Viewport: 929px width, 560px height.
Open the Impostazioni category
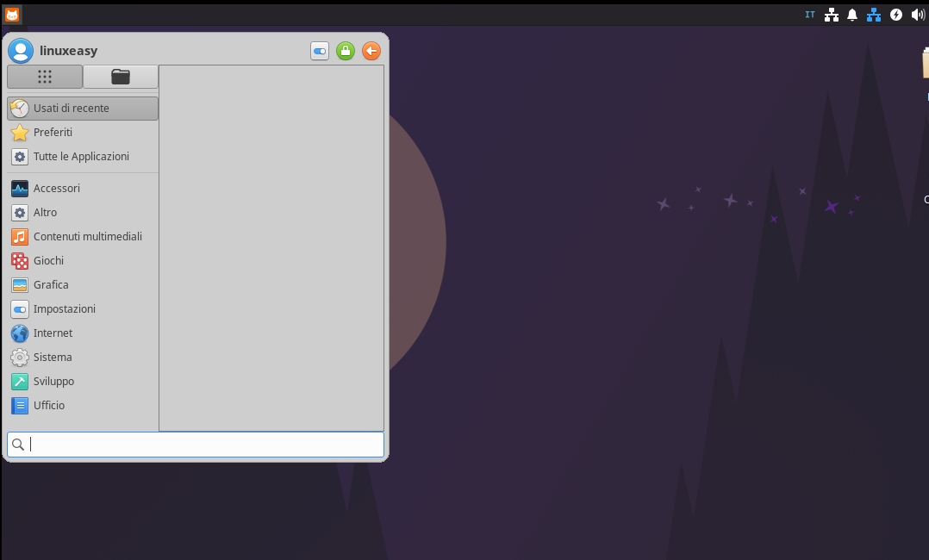(x=83, y=308)
